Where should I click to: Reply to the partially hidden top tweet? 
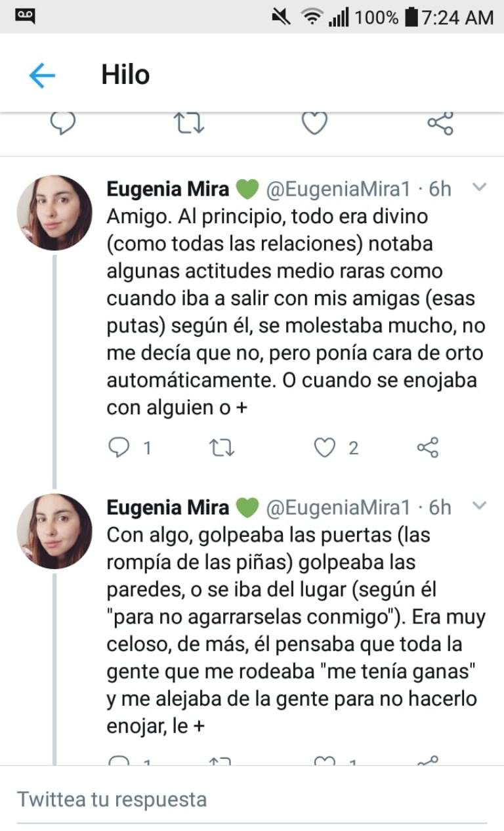[64, 123]
